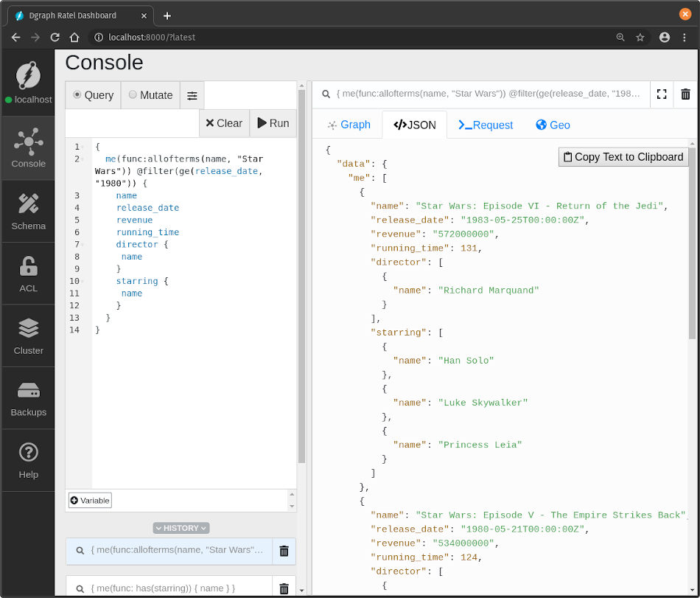Image resolution: width=700 pixels, height=598 pixels.
Task: Open the query options sliders icon
Action: 192,94
